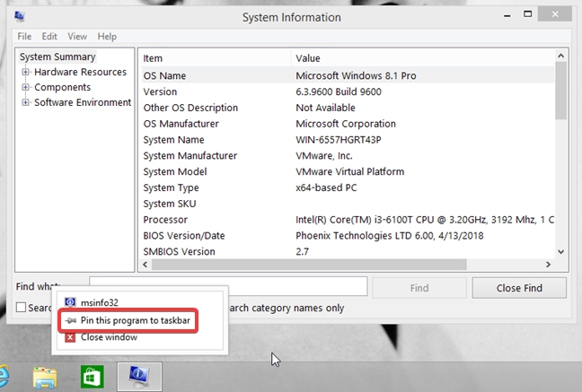Click the System Information taskbar icon
The height and width of the screenshot is (392, 582).
click(139, 377)
